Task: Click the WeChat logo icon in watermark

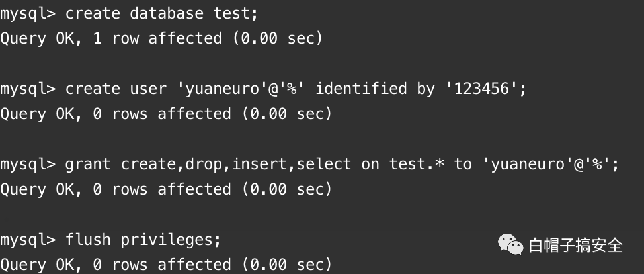Action: 510,244
